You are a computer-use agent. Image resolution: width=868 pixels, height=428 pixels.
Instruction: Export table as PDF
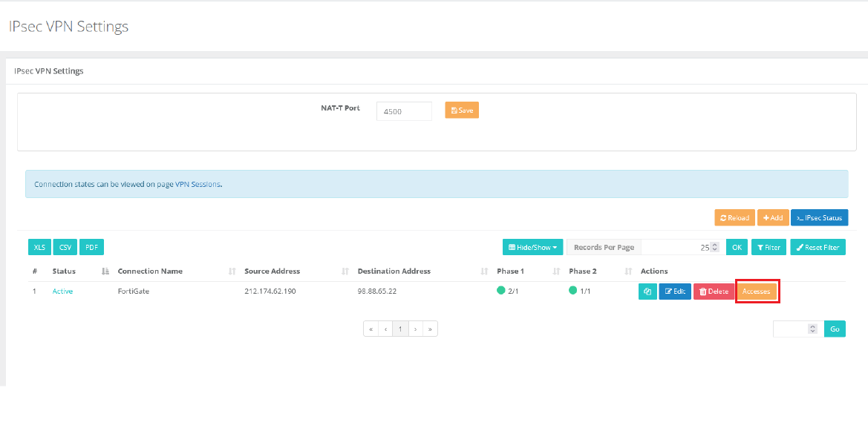click(91, 247)
